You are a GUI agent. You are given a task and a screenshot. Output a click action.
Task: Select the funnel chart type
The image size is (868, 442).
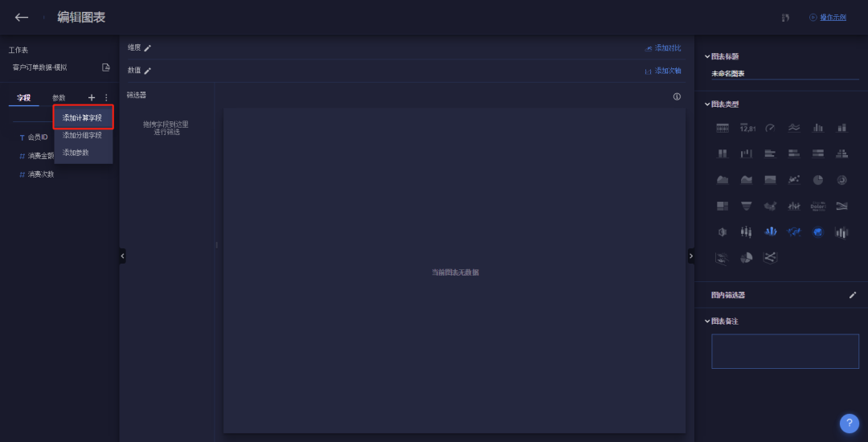click(x=747, y=206)
